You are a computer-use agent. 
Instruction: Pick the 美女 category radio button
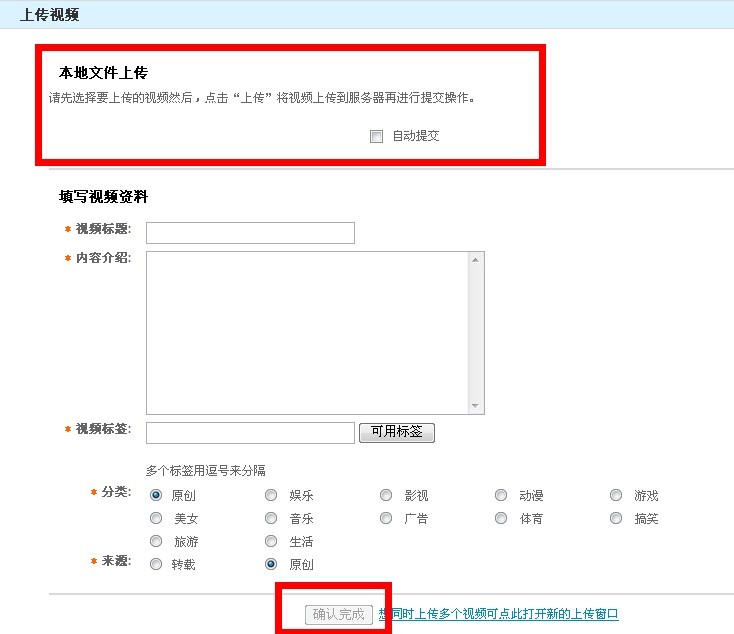point(156,518)
